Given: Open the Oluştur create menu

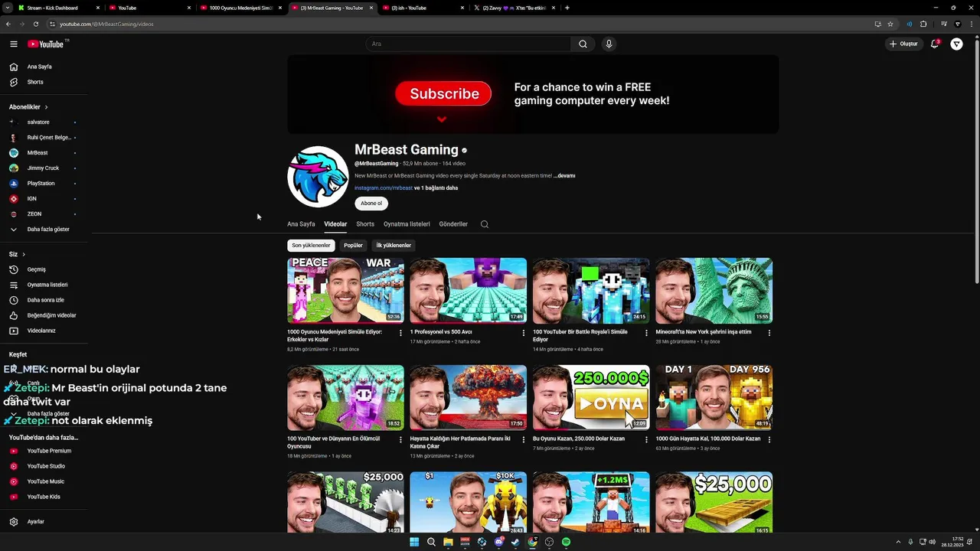Looking at the screenshot, I should (903, 44).
